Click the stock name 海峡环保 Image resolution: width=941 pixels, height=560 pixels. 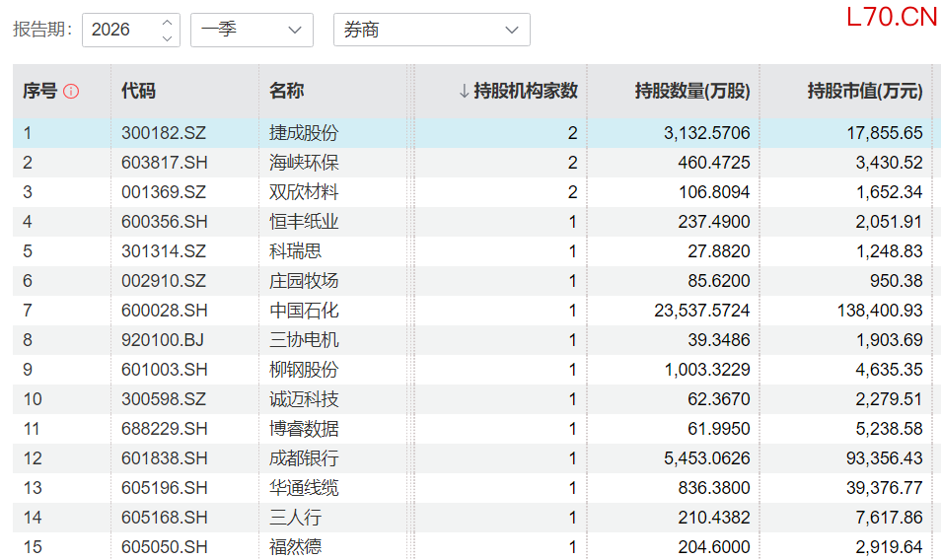pyautogui.click(x=304, y=163)
